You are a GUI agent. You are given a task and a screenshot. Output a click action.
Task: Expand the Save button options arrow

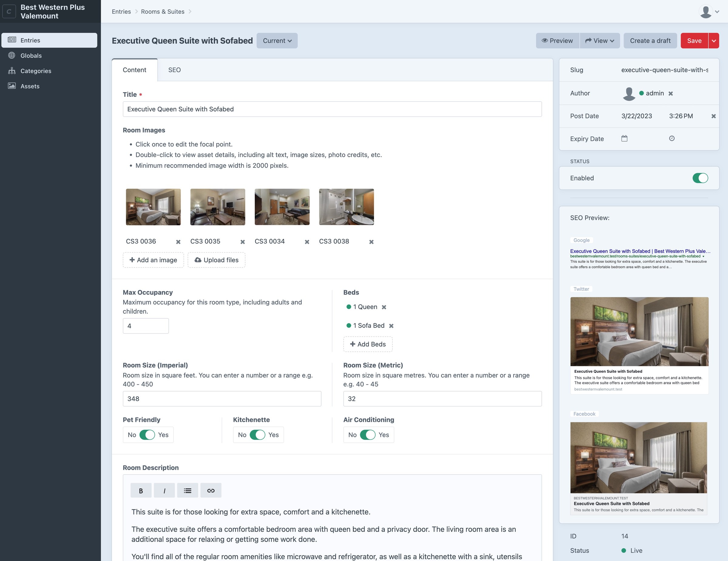[x=714, y=40]
